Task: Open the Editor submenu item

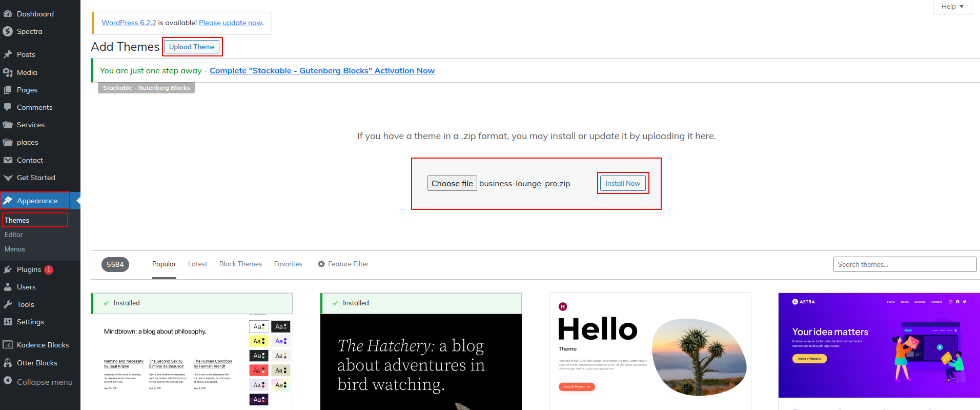Action: coord(14,235)
